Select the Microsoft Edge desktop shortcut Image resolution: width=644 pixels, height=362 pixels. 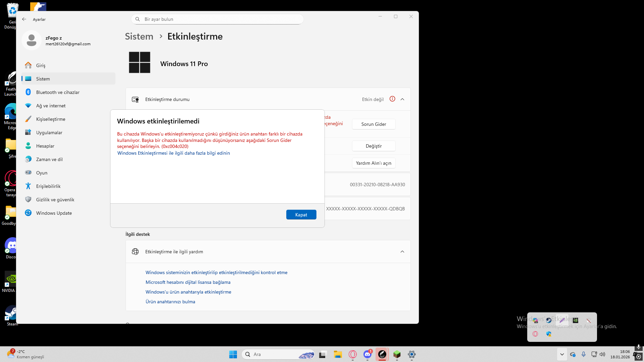pyautogui.click(x=11, y=116)
